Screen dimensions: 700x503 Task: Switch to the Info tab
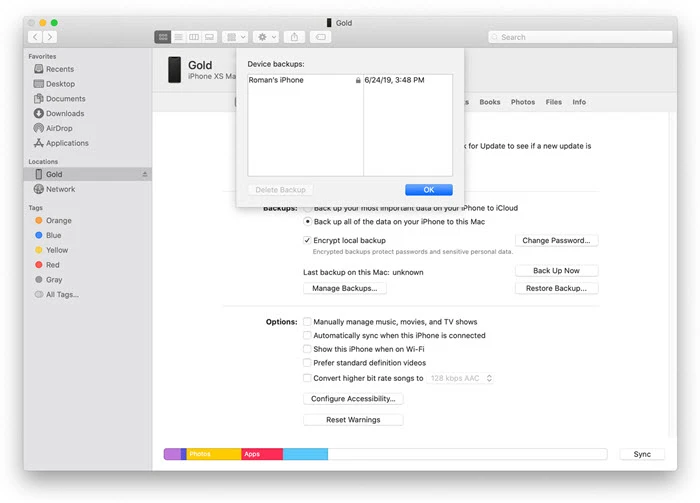tap(579, 102)
